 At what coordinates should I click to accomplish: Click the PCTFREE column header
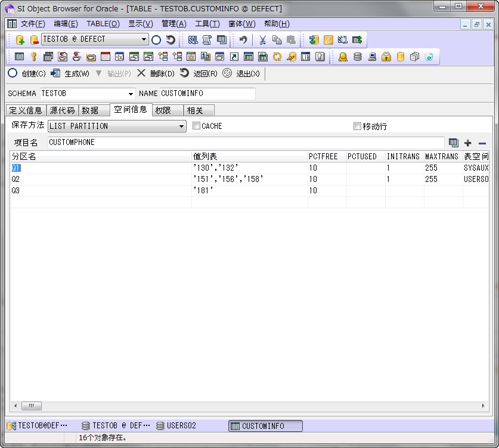[x=327, y=157]
